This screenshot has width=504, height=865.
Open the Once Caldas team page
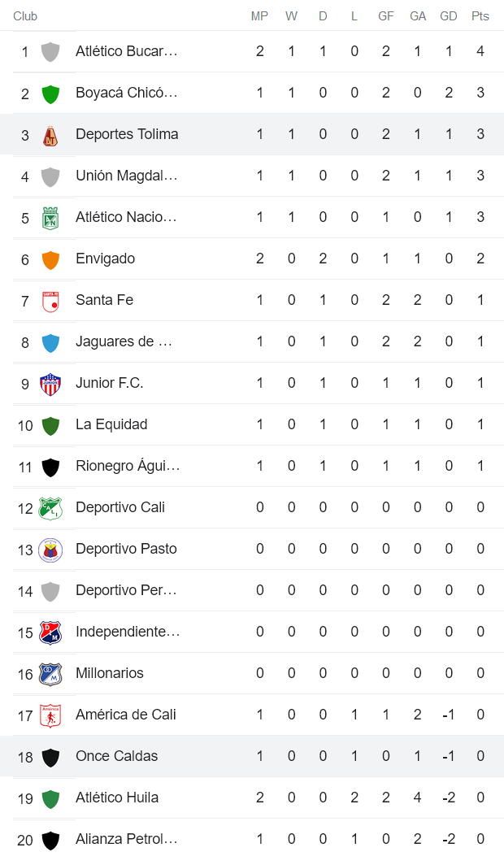(x=116, y=755)
